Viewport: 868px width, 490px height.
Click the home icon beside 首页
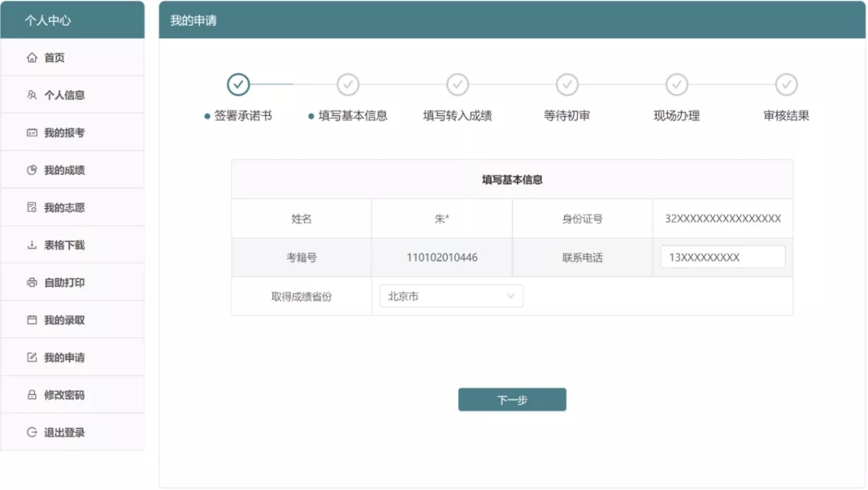pyautogui.click(x=30, y=57)
